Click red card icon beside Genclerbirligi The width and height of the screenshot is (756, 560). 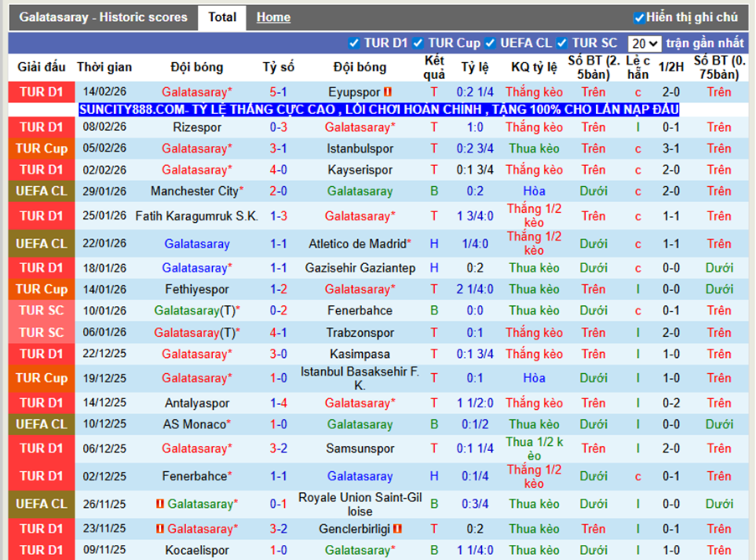pyautogui.click(x=397, y=529)
